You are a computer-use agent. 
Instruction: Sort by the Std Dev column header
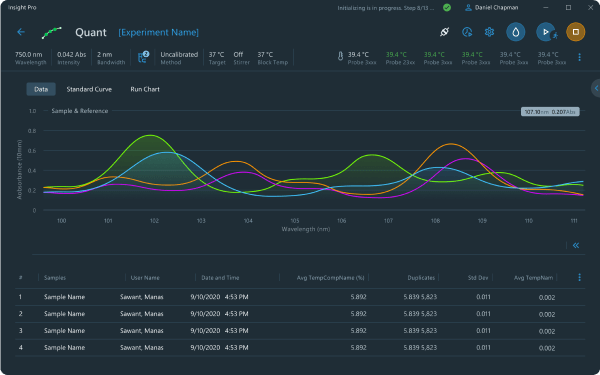click(x=478, y=278)
